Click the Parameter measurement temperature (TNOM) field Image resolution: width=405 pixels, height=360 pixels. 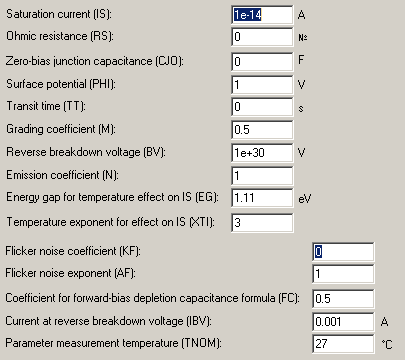point(343,344)
